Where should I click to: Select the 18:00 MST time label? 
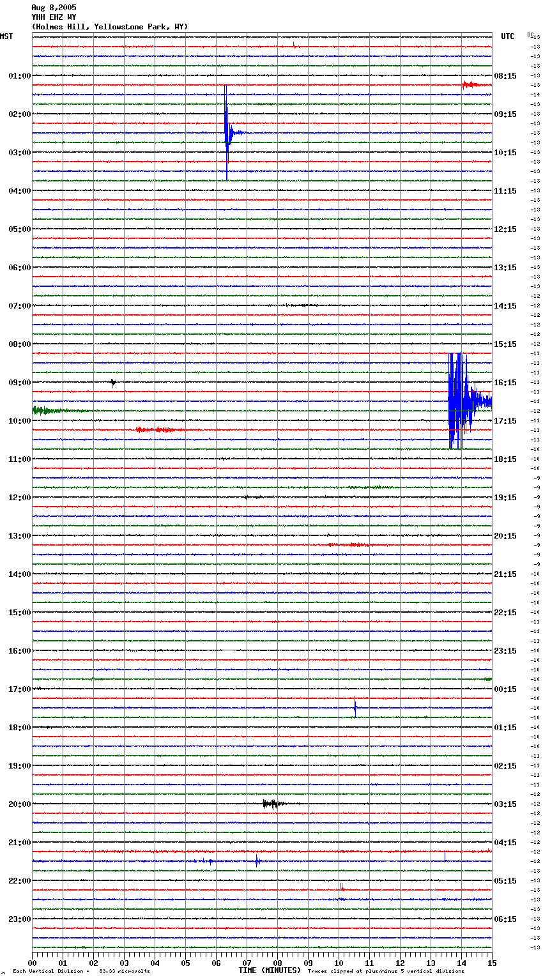tap(20, 728)
